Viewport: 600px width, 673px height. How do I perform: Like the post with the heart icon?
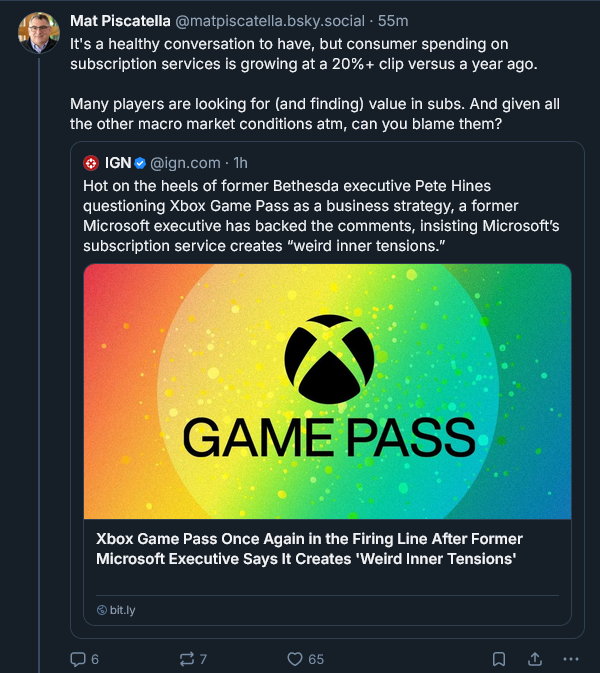coord(295,659)
